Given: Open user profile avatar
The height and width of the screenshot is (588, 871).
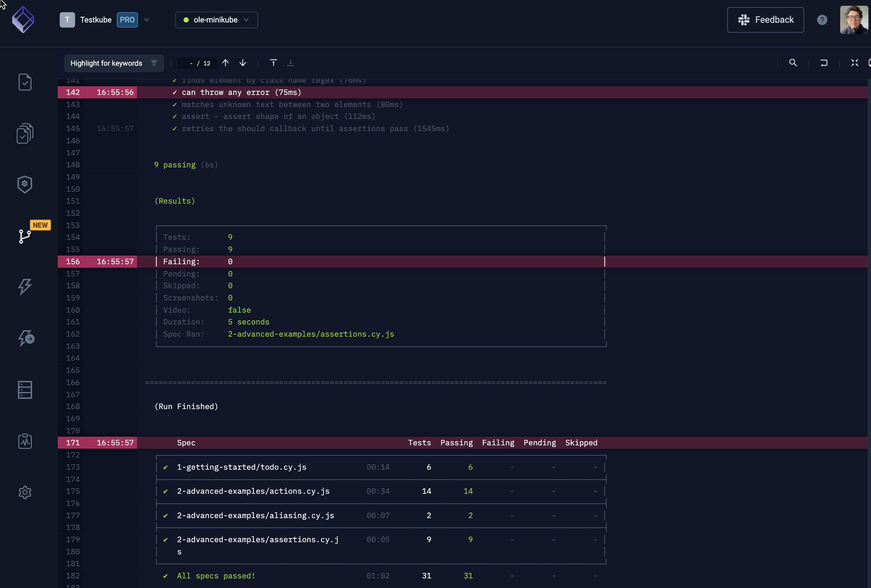Looking at the screenshot, I should (x=854, y=20).
